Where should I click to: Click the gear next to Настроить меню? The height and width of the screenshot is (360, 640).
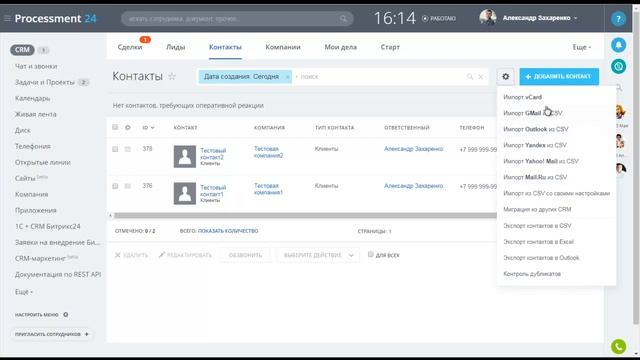pyautogui.click(x=66, y=315)
